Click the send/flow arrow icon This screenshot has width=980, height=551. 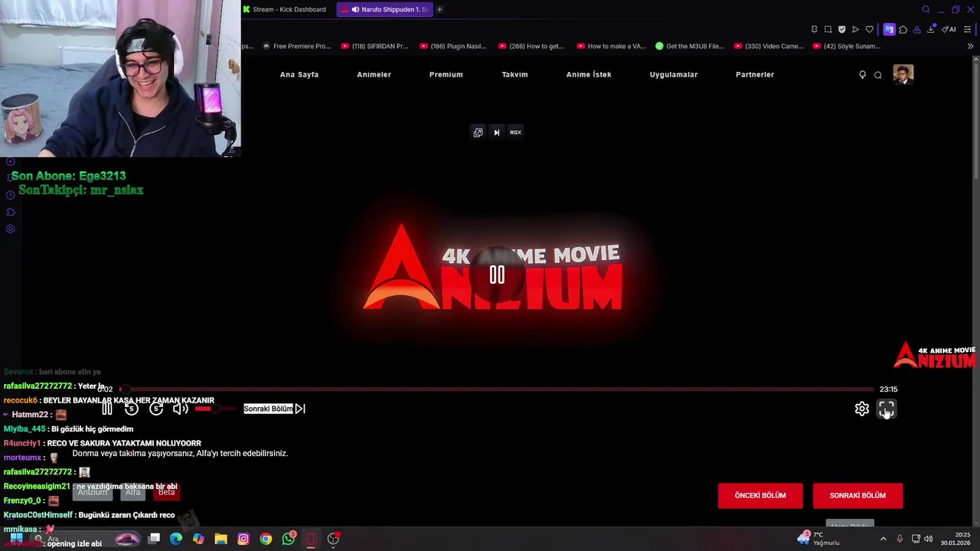pyautogui.click(x=855, y=29)
